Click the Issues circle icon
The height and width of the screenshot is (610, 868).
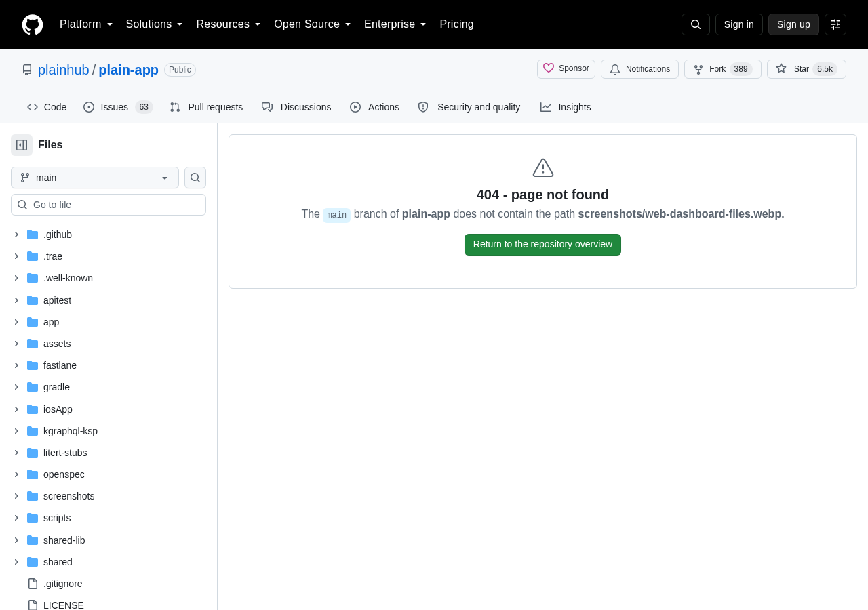89,107
